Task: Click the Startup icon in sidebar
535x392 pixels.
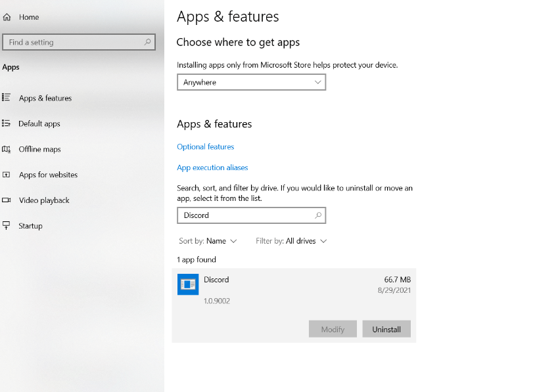Action: coord(7,226)
